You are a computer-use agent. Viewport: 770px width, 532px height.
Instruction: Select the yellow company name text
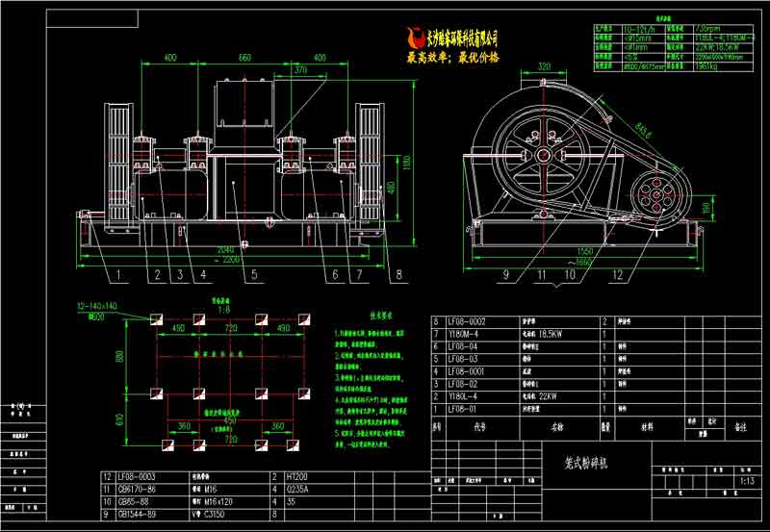(x=464, y=37)
